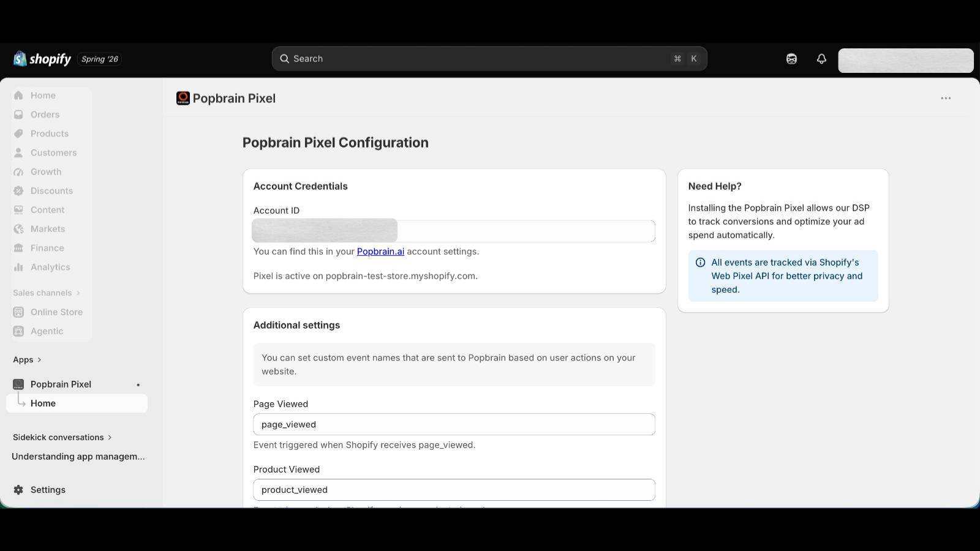
Task: Click the Spring '26 edition badge
Action: [100, 59]
